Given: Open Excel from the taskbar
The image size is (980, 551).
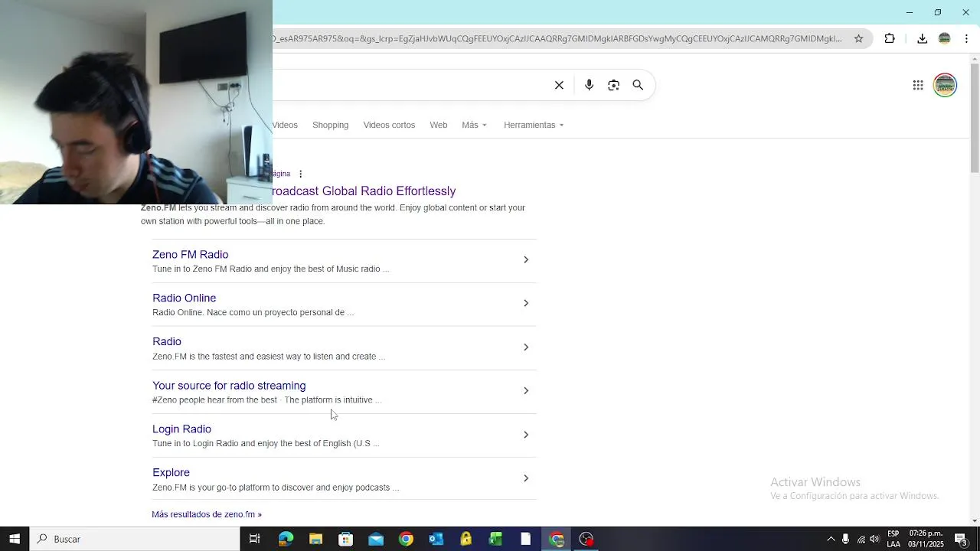Looking at the screenshot, I should coord(495,539).
